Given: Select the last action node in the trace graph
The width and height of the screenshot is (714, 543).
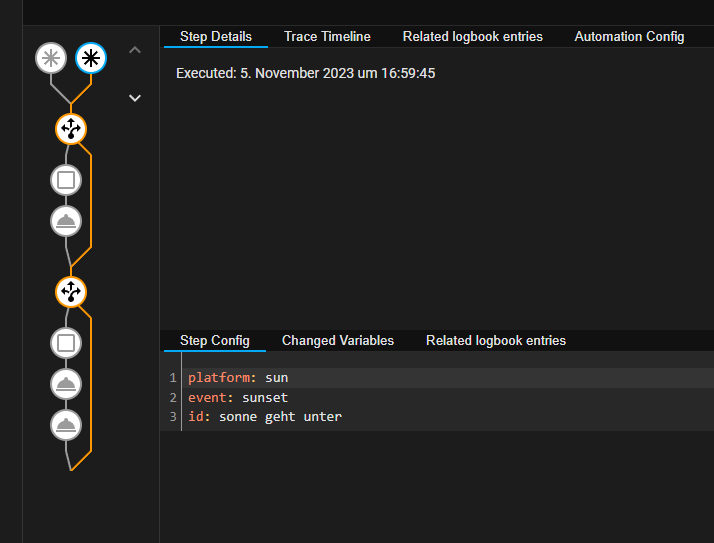Looking at the screenshot, I should (x=66, y=425).
